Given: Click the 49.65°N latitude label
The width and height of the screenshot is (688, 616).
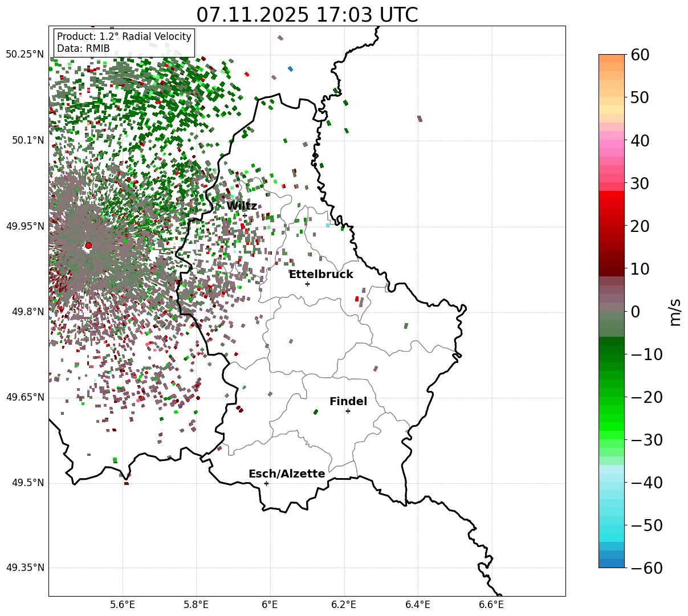Looking at the screenshot, I should (x=25, y=397).
